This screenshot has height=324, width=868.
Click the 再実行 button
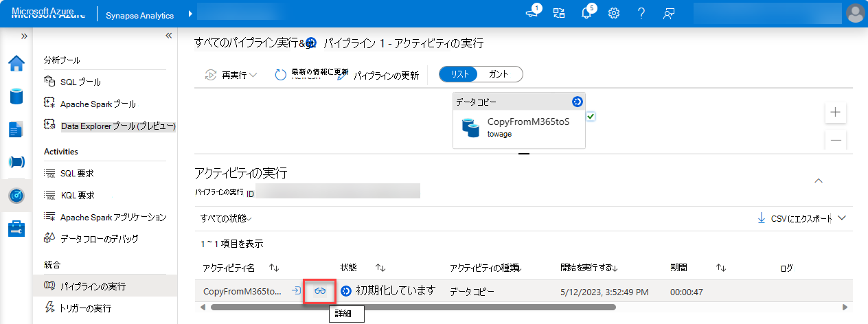coord(226,75)
